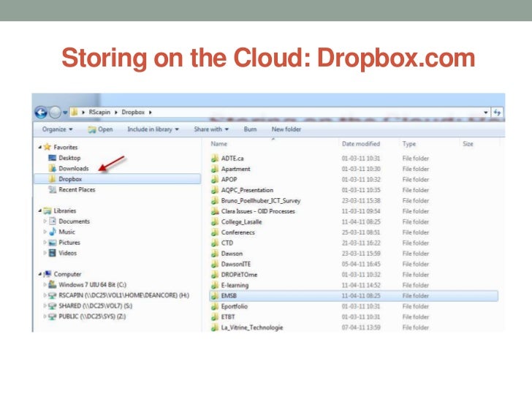Click File folder type in EMSB row
Image resolution: width=532 pixels, height=399 pixels.
(x=416, y=296)
